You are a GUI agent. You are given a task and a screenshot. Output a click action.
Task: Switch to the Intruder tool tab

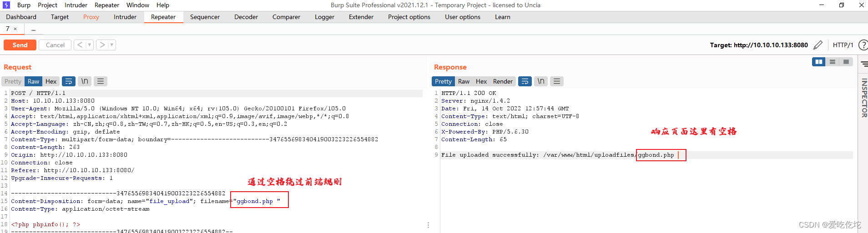[x=125, y=17]
